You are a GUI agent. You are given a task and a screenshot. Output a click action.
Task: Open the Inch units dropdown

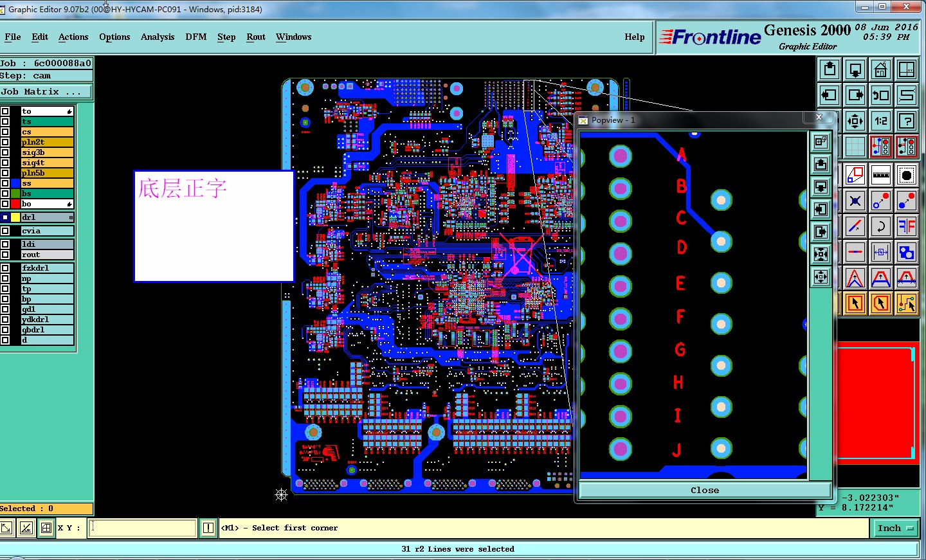pyautogui.click(x=895, y=528)
